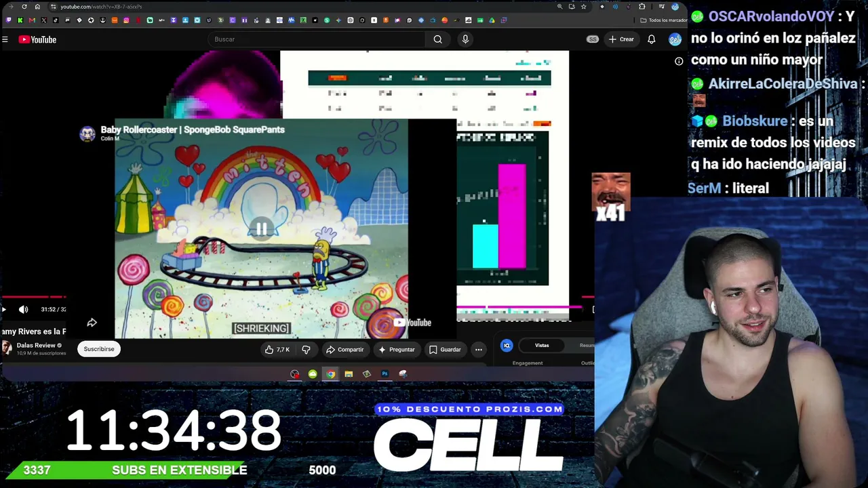Open the more actions three-dot menu
This screenshot has width=868, height=488.
479,350
